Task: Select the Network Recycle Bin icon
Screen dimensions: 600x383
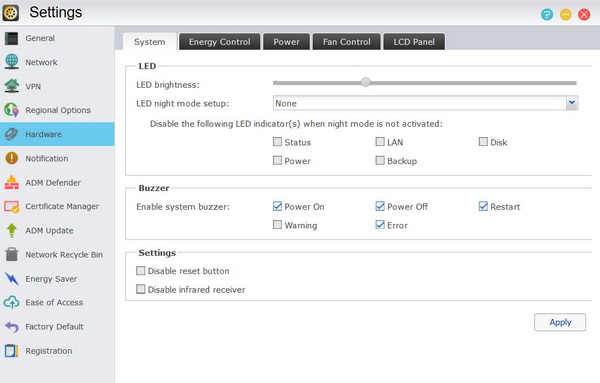Action: click(x=11, y=254)
